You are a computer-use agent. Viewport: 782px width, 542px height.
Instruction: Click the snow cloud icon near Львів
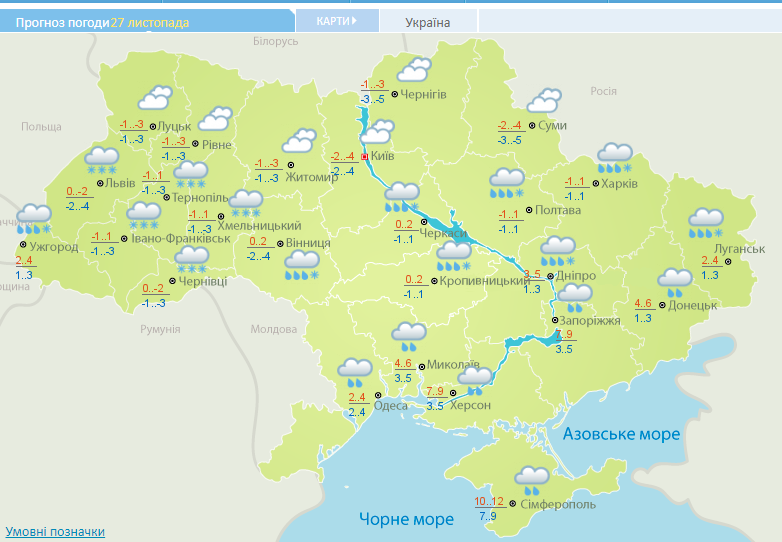[x=101, y=159]
